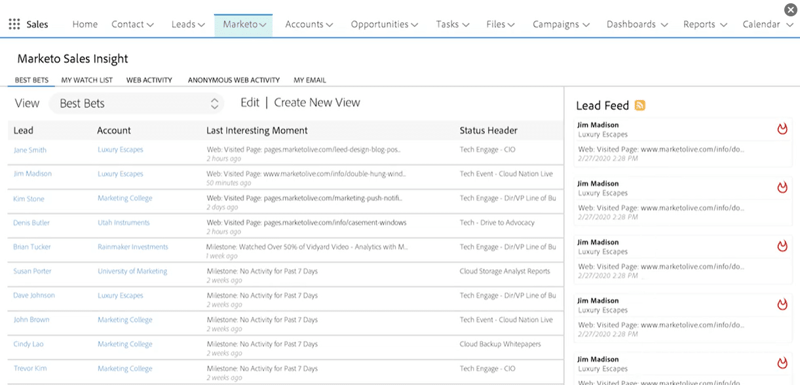The image size is (800, 385).
Task: Open the app launcher grid icon
Action: coord(14,24)
